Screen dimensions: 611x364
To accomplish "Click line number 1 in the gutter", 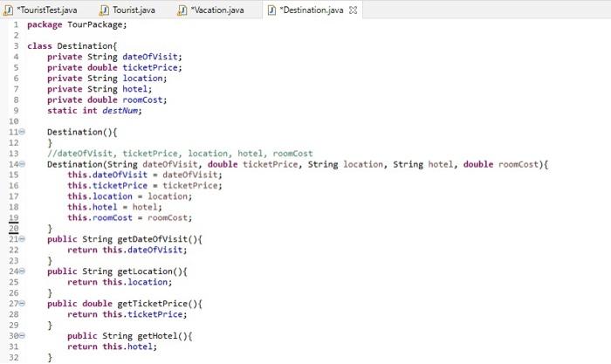I will coord(16,25).
